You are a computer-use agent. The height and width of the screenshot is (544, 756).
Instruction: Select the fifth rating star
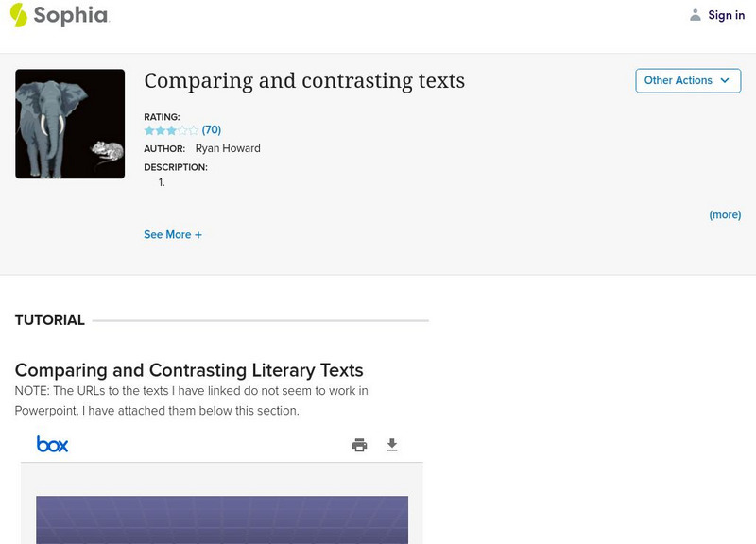click(x=194, y=130)
